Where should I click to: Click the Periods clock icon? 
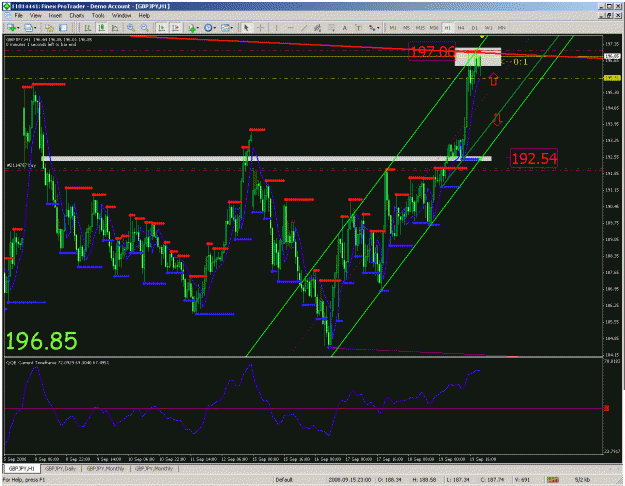208,28
